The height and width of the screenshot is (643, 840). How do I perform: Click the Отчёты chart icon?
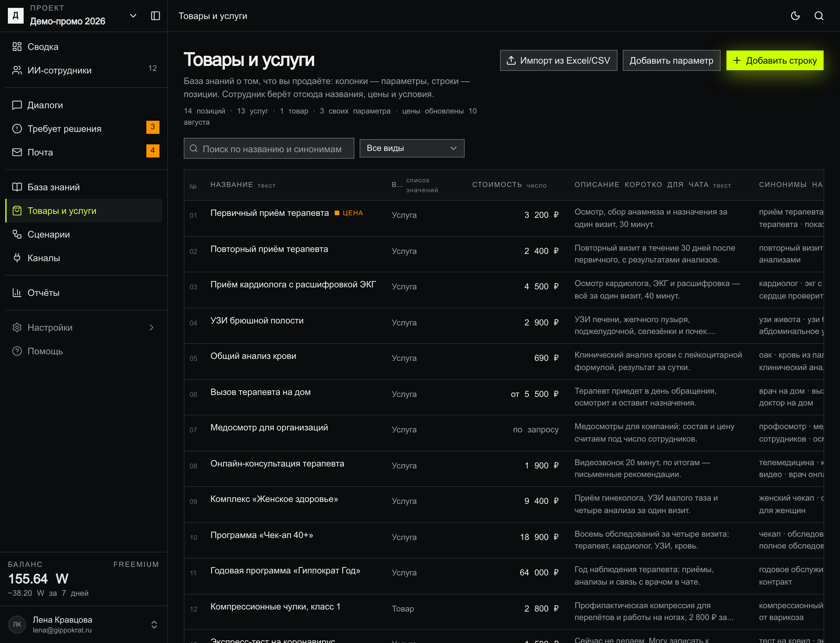[17, 293]
